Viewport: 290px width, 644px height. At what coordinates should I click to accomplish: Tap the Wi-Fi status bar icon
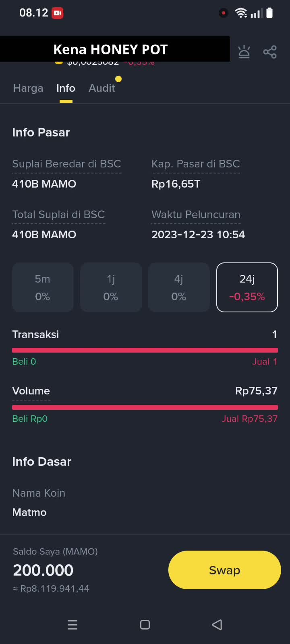pos(241,13)
